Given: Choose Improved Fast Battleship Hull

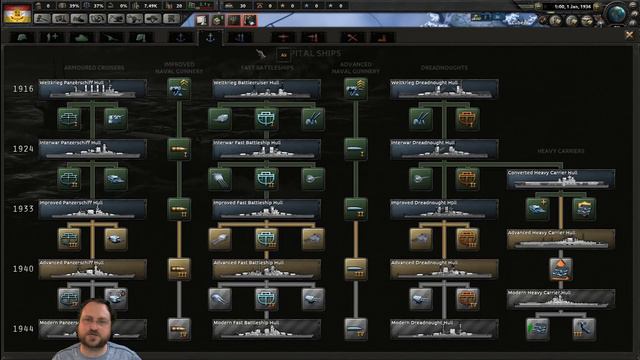Looking at the screenshot, I should (x=267, y=209).
